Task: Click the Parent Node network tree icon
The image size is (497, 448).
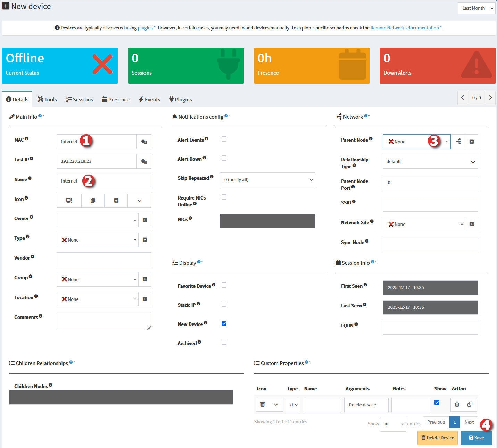Action: [458, 142]
